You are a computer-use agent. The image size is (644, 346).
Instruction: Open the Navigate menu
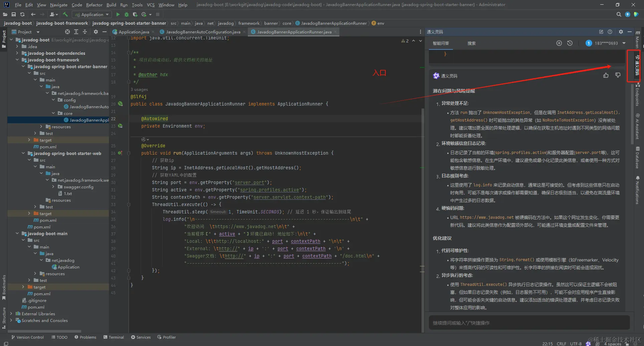59,5
